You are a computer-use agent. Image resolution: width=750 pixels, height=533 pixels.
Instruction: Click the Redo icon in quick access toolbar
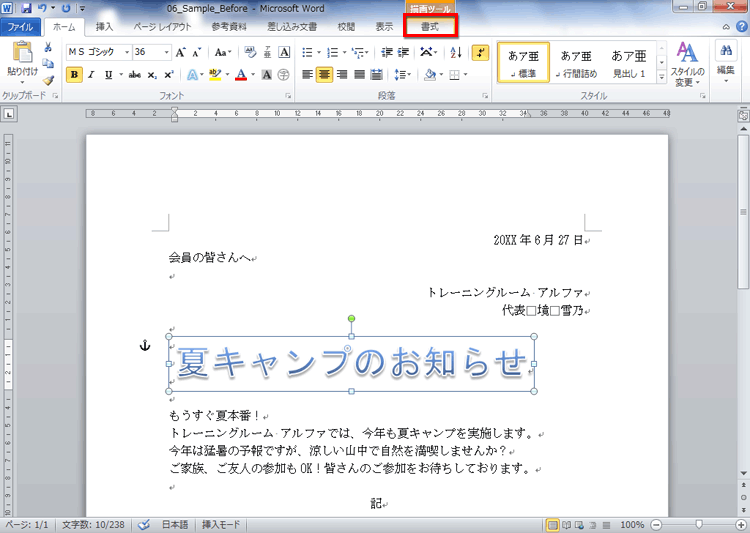point(66,8)
